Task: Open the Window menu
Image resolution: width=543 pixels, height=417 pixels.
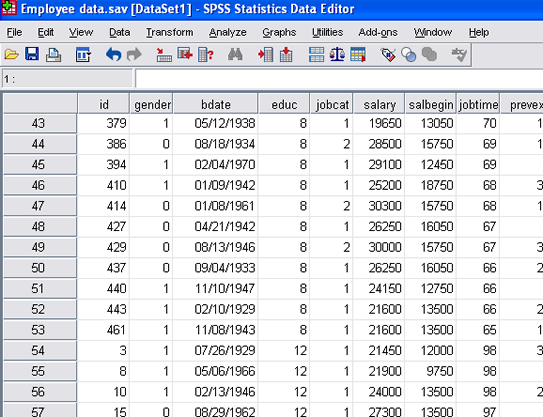Action: tap(433, 32)
